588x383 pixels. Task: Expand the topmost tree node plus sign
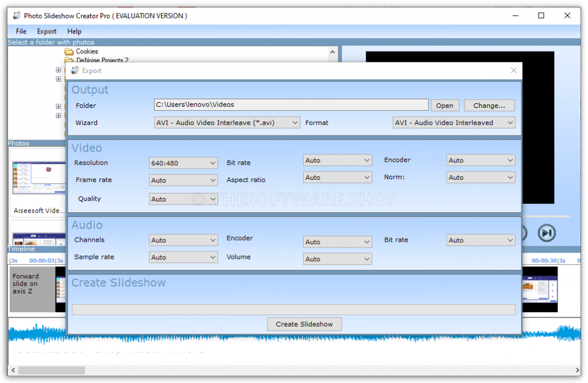59,70
